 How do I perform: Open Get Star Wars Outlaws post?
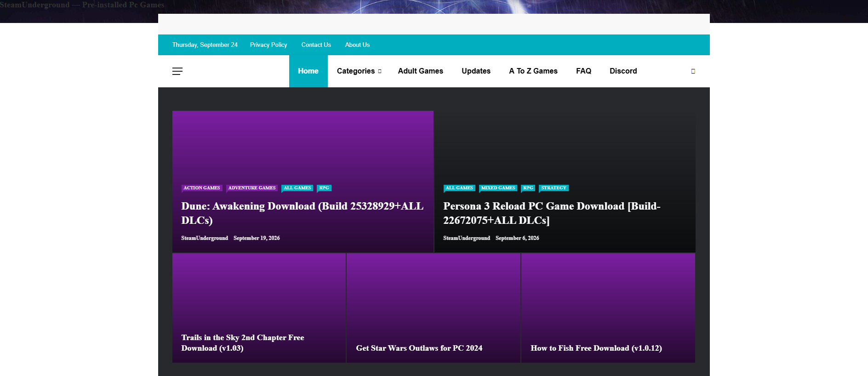pos(419,348)
